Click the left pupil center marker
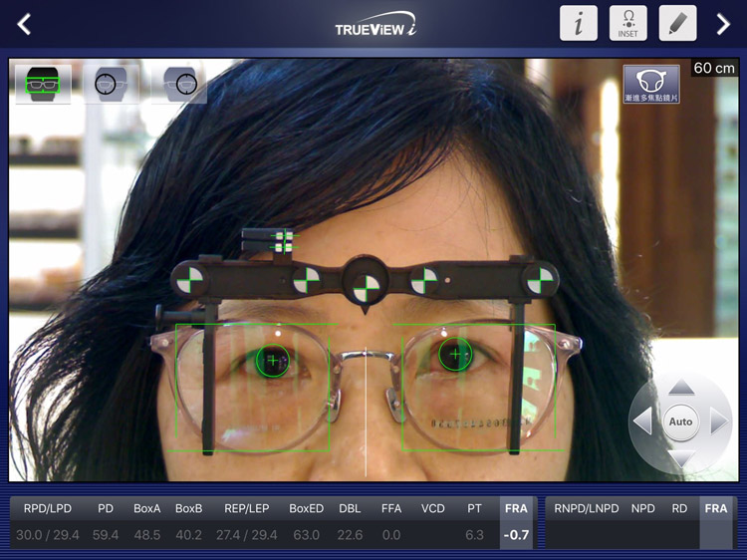Viewport: 747px width, 560px height. pyautogui.click(x=455, y=354)
